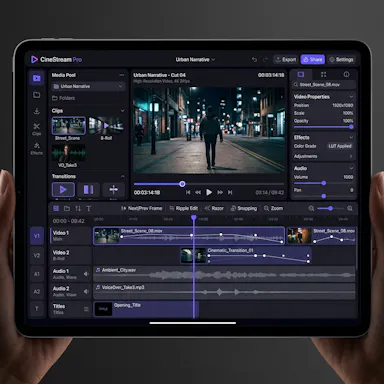This screenshot has height=384, width=384.
Task: Click the timeline zoom-out magnifier
Action: (311, 208)
